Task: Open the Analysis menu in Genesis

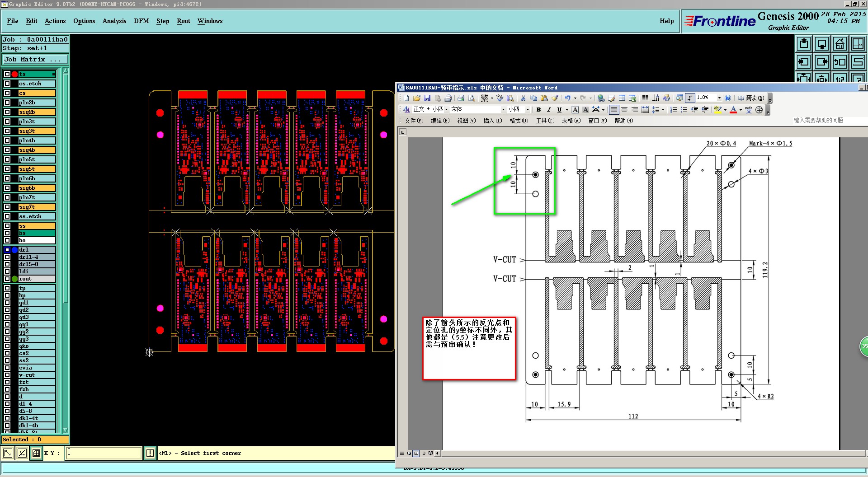Action: 114,21
